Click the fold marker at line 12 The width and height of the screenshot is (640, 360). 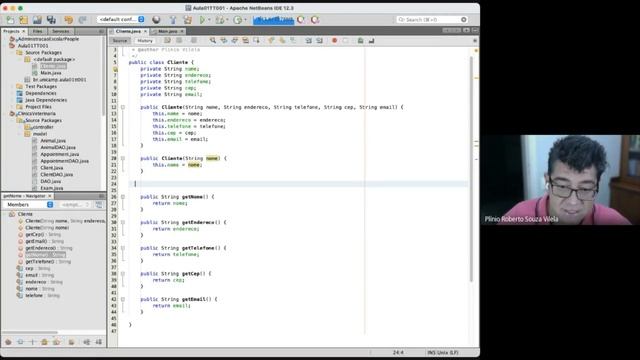coord(122,107)
